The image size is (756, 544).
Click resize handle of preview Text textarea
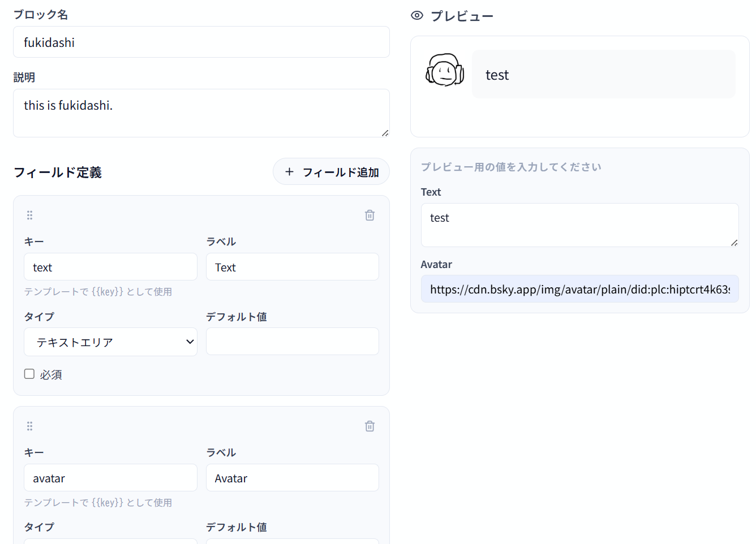[x=734, y=243]
